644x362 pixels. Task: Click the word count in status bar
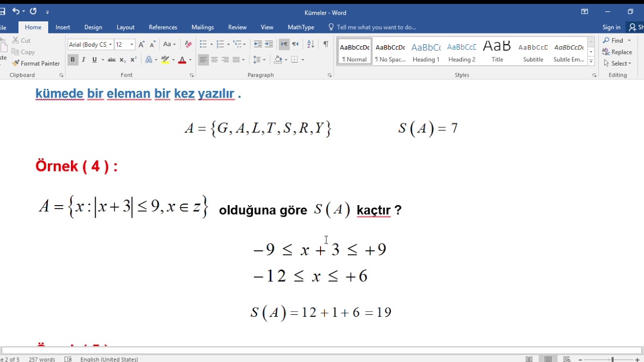(x=42, y=359)
